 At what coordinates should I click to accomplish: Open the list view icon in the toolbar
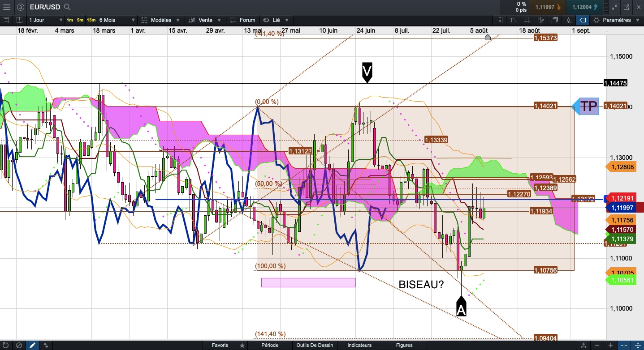coord(6,20)
